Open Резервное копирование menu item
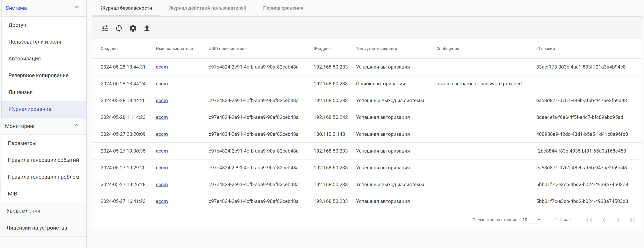 coord(38,75)
